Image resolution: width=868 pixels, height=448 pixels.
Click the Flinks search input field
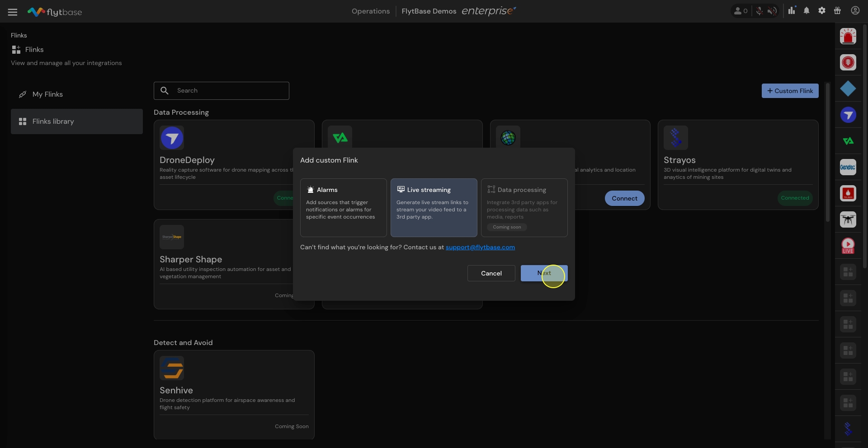point(228,91)
